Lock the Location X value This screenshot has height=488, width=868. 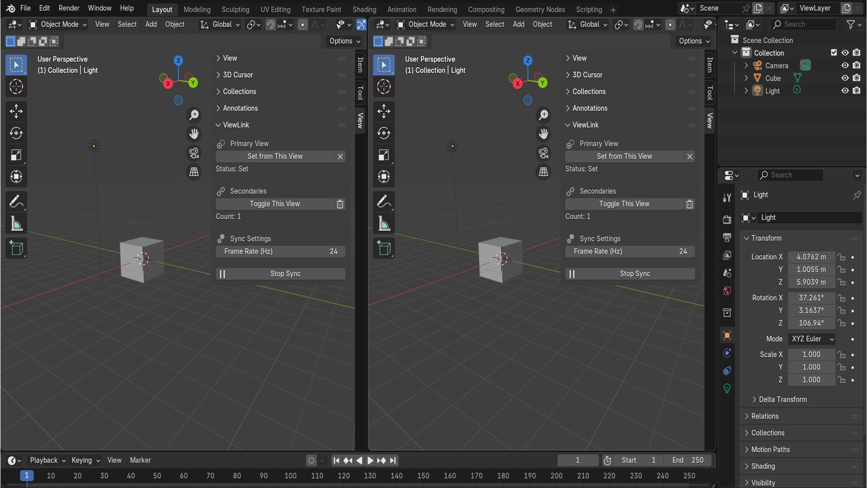pos(841,257)
